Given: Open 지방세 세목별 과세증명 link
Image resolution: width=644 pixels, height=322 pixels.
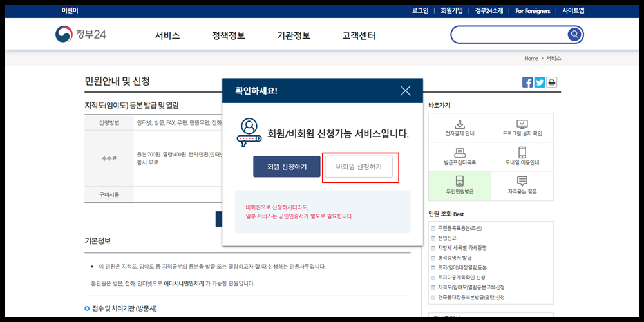Looking at the screenshot, I should (x=462, y=248).
